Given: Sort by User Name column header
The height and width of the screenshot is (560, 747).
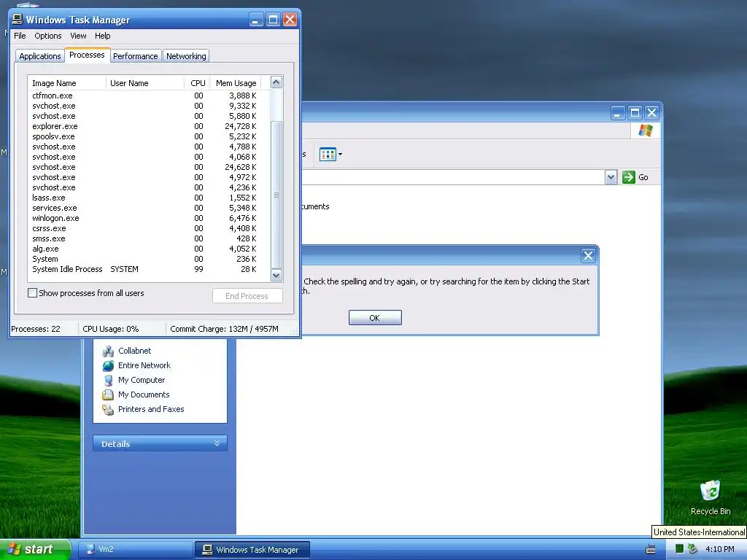Looking at the screenshot, I should tap(145, 83).
